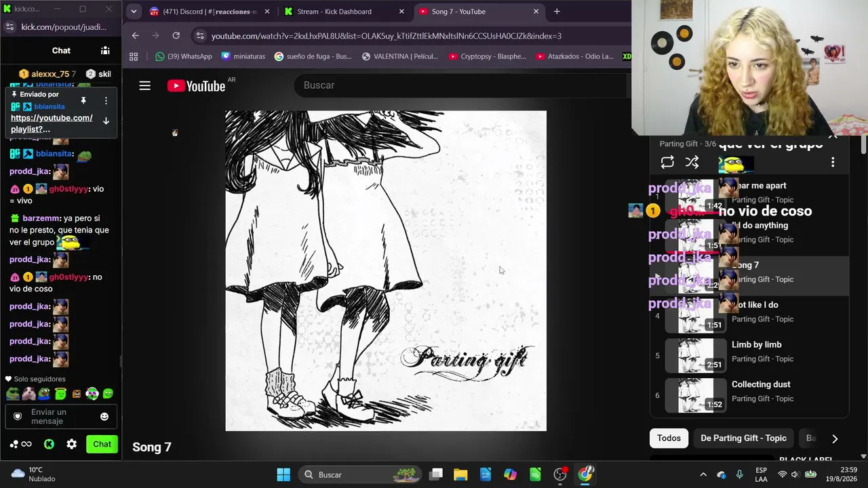
Task: Click the taskbar Buscar search box
Action: [x=359, y=474]
